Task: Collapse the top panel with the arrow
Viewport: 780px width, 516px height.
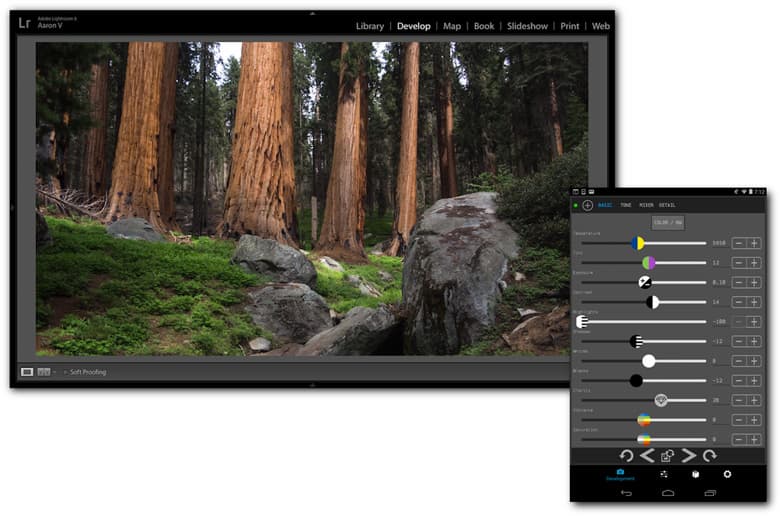Action: tap(312, 13)
